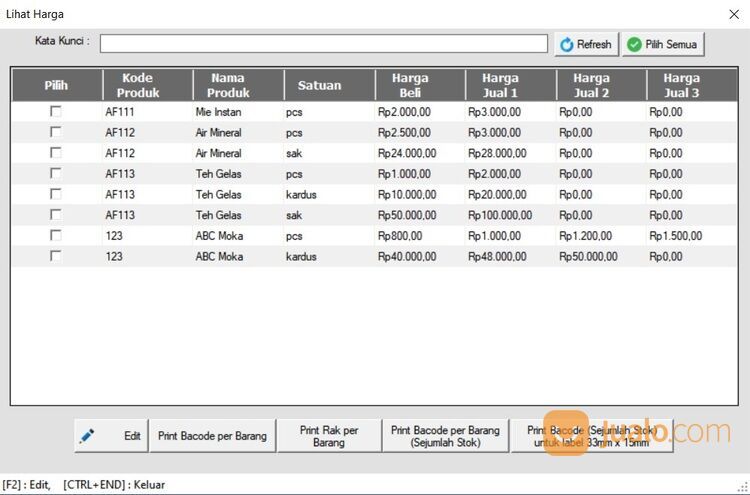Click the Kata Kunci search field

(323, 44)
